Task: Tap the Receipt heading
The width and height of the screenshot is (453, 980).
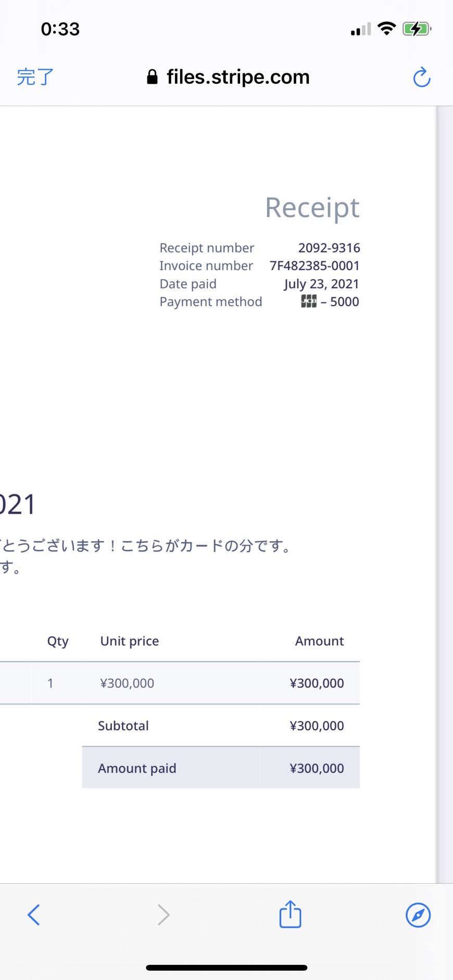Action: 312,208
